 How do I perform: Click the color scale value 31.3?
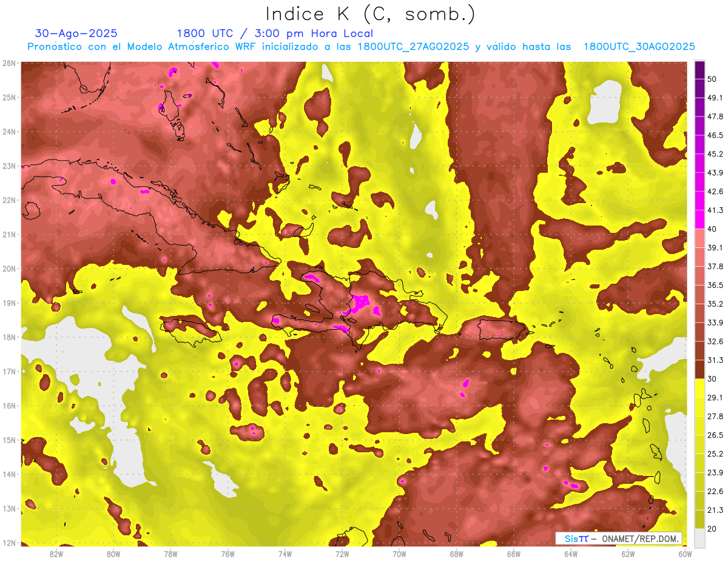[715, 360]
